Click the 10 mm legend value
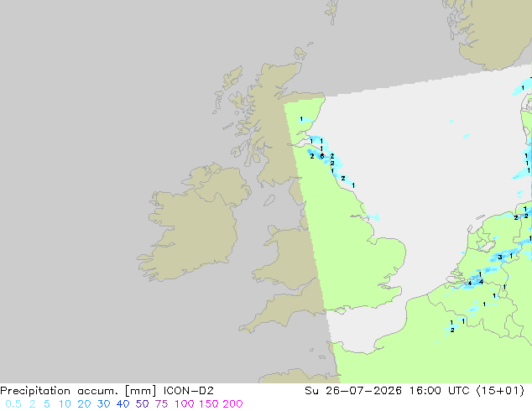532x411 pixels. point(65,404)
